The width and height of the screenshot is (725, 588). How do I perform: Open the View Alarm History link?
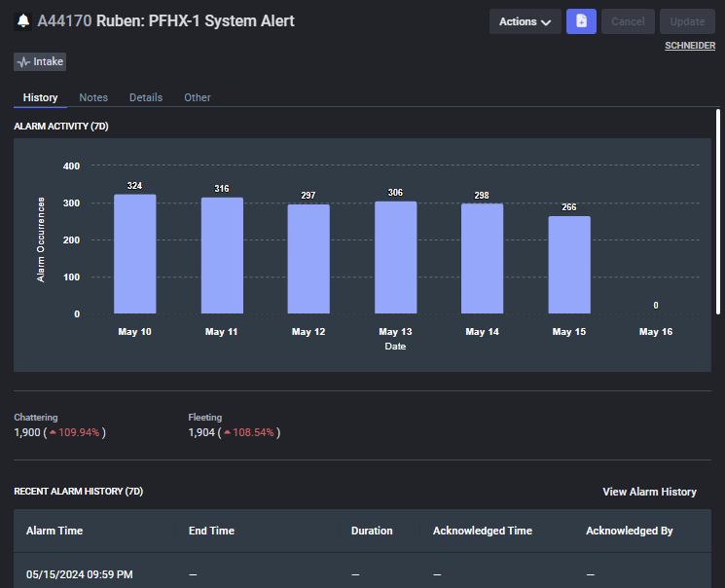click(649, 492)
